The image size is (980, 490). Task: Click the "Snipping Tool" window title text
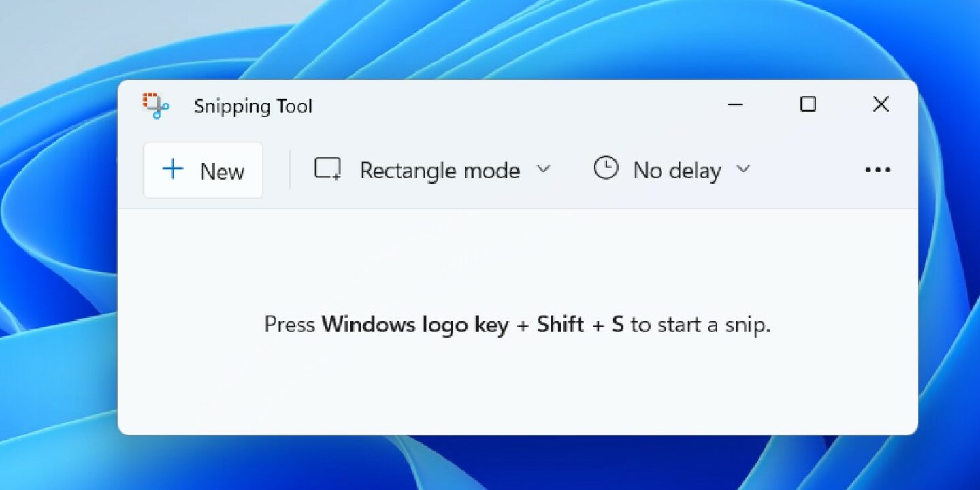point(253,106)
